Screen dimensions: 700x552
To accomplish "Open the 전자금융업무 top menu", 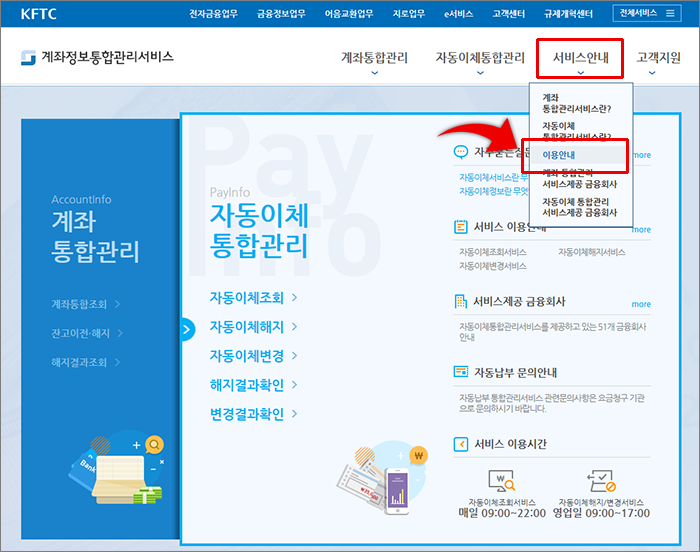I will click(213, 14).
